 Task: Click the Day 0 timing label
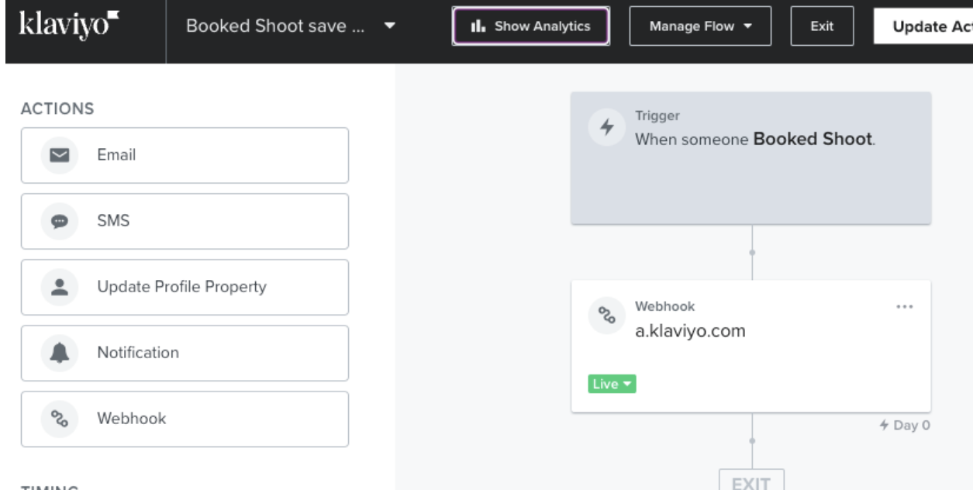[909, 425]
